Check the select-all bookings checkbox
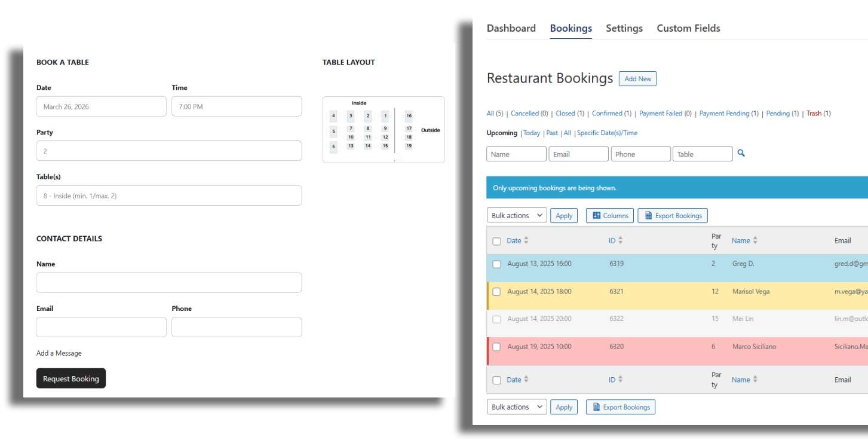868x440 pixels. click(496, 241)
